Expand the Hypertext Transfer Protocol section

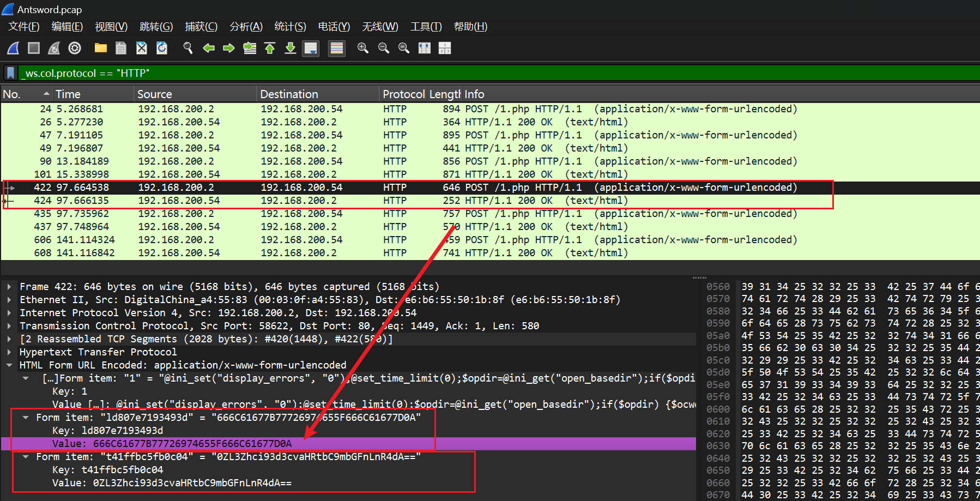tap(9, 352)
